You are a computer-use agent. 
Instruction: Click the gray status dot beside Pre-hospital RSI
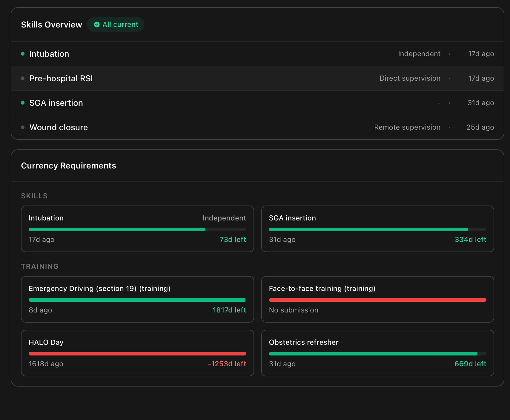pyautogui.click(x=23, y=78)
